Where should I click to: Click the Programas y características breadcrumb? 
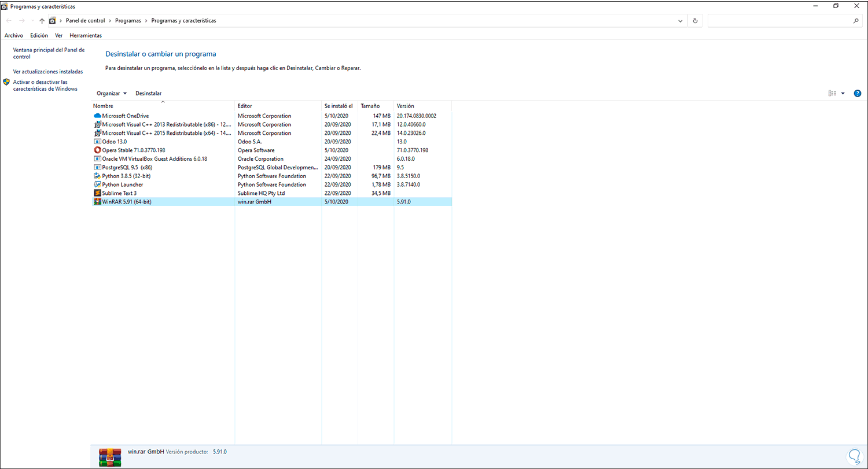pyautogui.click(x=184, y=21)
